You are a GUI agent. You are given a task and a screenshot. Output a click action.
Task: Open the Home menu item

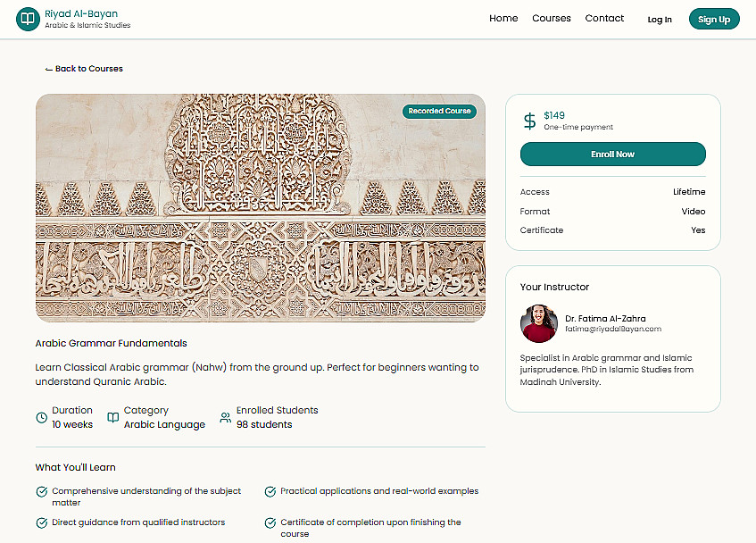tap(503, 19)
